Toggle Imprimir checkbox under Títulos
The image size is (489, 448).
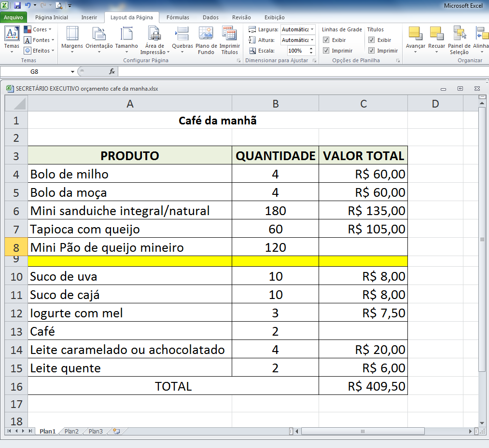click(x=371, y=51)
